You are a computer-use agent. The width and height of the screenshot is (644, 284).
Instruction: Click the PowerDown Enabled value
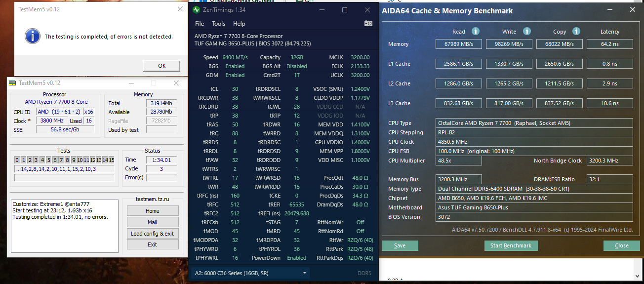click(297, 258)
